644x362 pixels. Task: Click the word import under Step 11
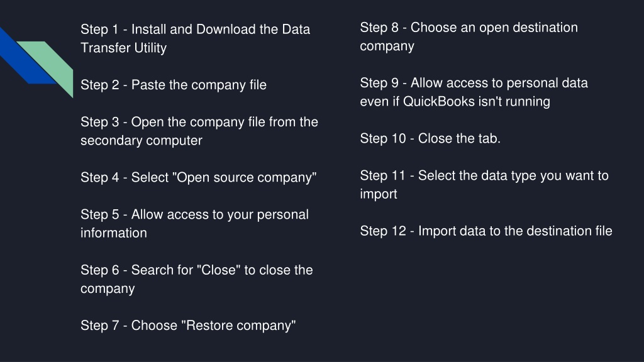(x=378, y=194)
